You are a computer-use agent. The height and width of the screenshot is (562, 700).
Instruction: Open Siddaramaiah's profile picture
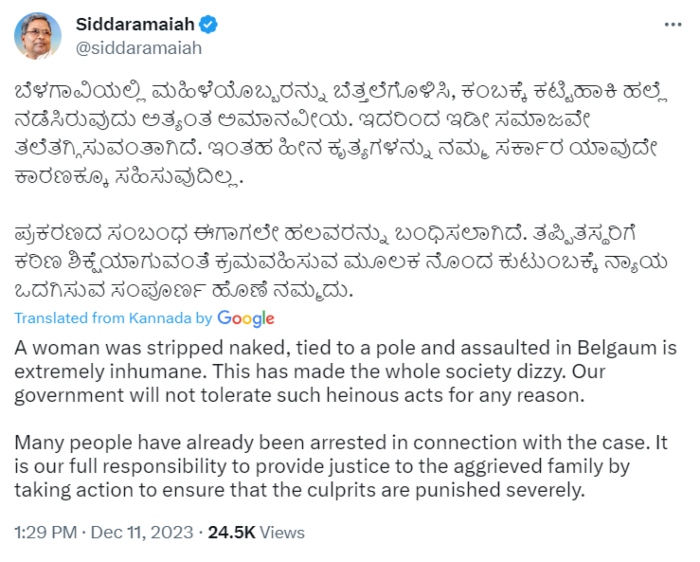[x=37, y=35]
